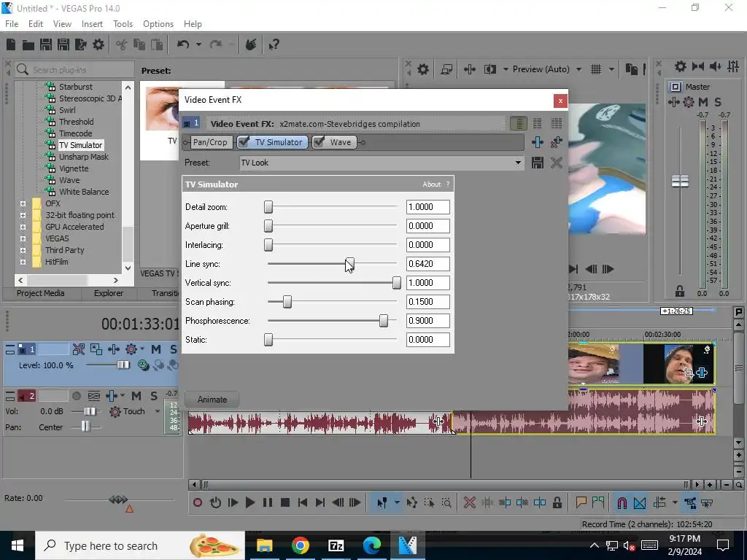Open Preview (Auto) quality dropdown

pos(578,69)
